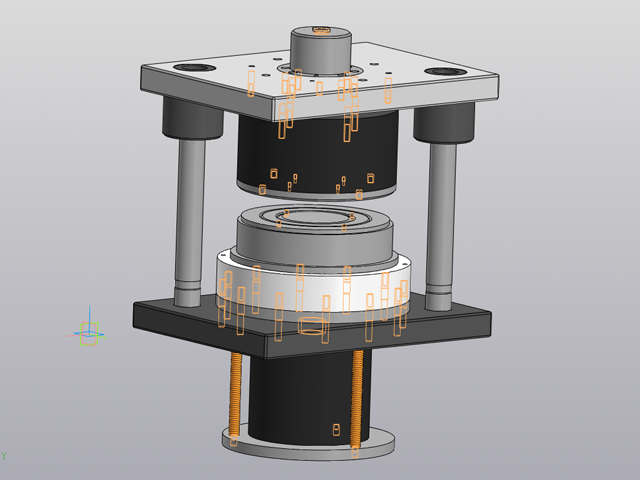Select the orange screw atop the shank
This screenshot has width=640, height=480.
321,30
